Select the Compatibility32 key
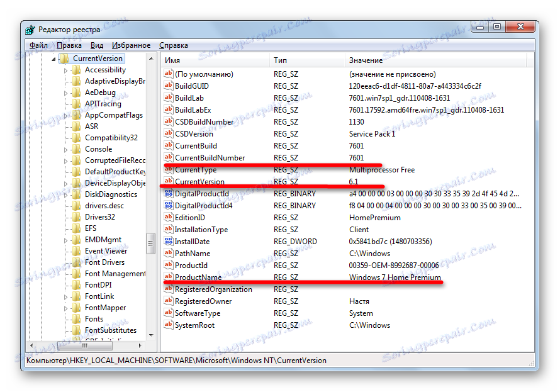This screenshot has height=392, width=560. pos(111,138)
